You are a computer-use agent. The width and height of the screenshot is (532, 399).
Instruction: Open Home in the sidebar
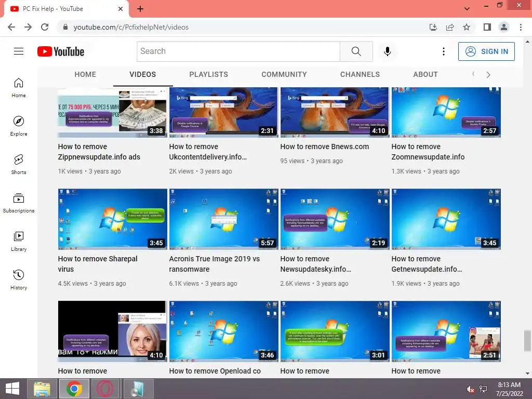click(19, 88)
